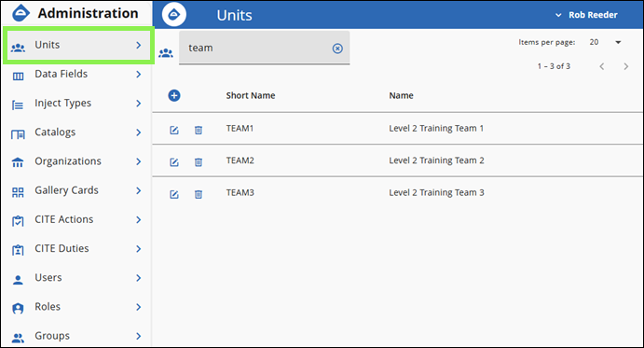Click the 1 – 3 of 3 range label
Image resolution: width=644 pixels, height=348 pixels.
point(554,66)
